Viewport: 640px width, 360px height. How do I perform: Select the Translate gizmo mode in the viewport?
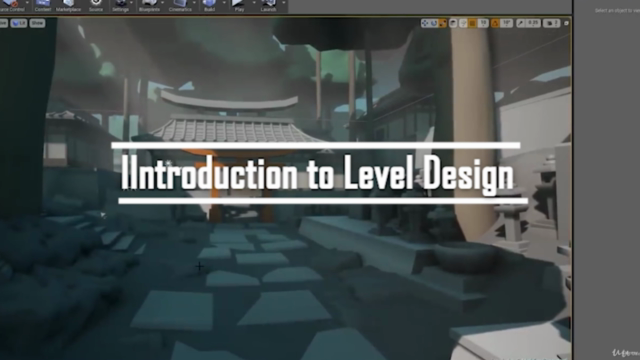point(425,23)
